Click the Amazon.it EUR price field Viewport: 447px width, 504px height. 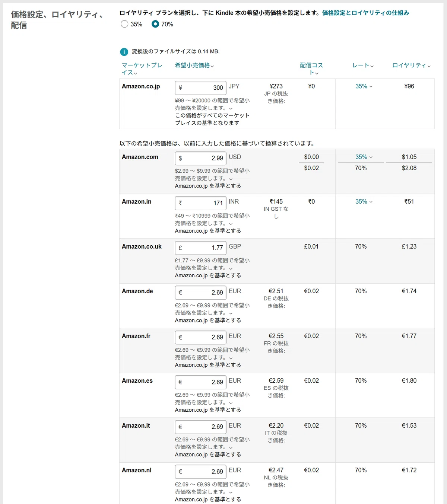pyautogui.click(x=200, y=427)
